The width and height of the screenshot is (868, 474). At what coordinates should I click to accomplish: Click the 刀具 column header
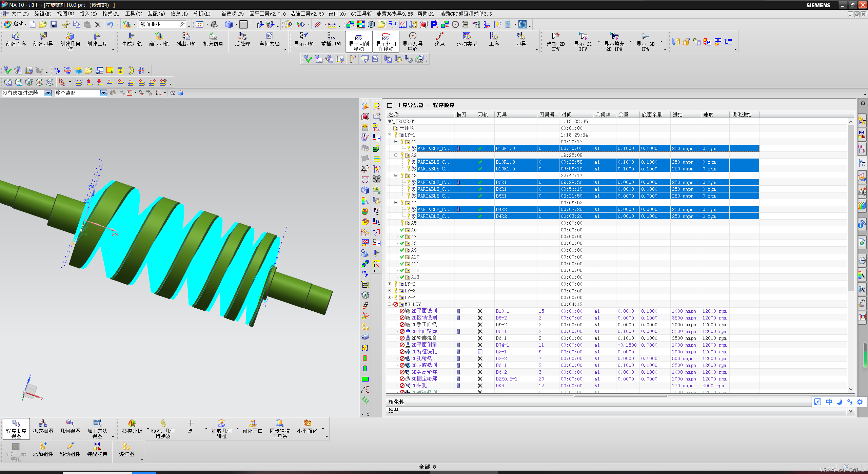tap(516, 115)
